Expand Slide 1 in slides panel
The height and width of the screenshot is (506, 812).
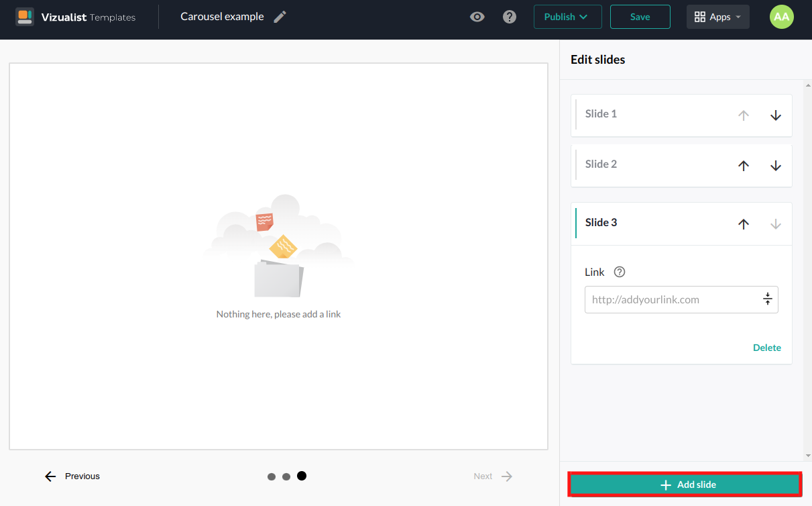(601, 114)
